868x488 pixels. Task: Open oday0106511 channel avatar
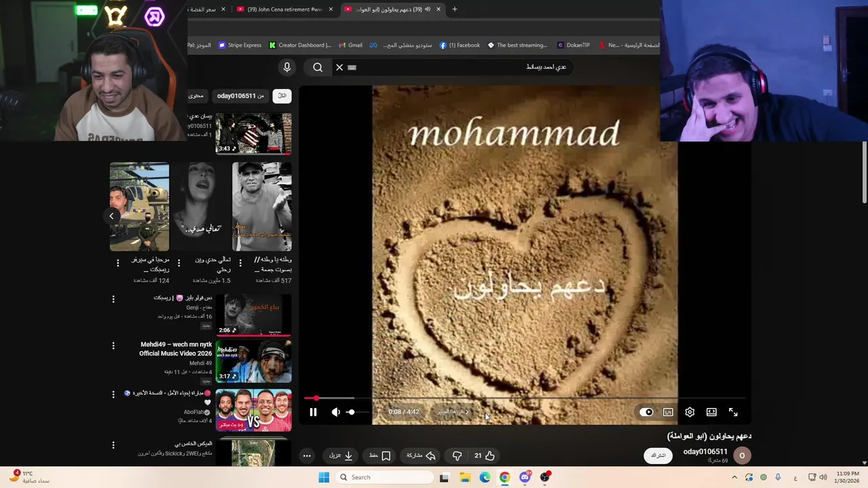point(742,455)
